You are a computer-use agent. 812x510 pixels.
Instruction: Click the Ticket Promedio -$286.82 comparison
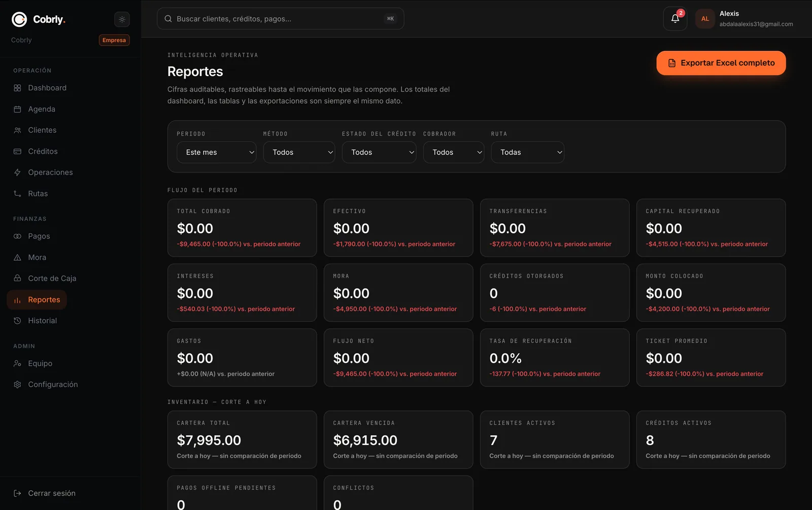(x=704, y=374)
